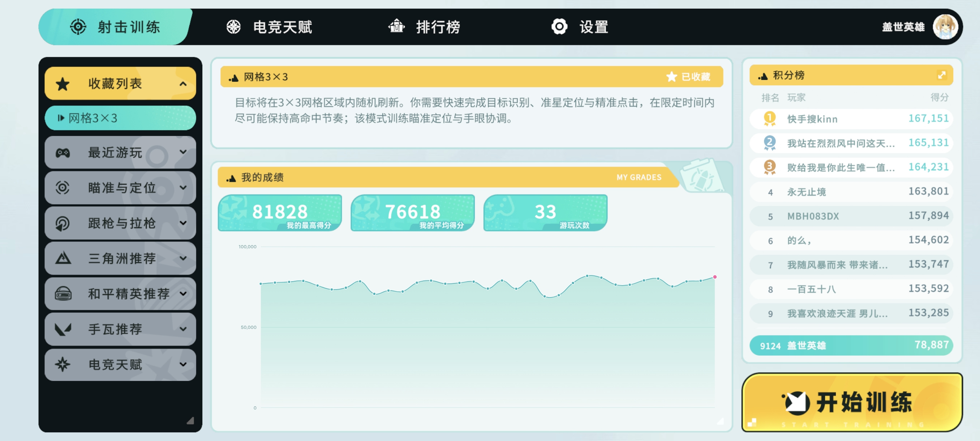Click the 盖世英雄 username in top bar
This screenshot has width=980, height=441.
pyautogui.click(x=903, y=27)
